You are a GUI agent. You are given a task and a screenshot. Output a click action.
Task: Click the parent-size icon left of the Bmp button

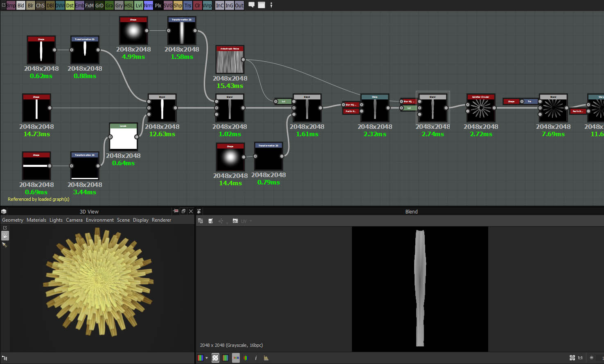(3, 5)
